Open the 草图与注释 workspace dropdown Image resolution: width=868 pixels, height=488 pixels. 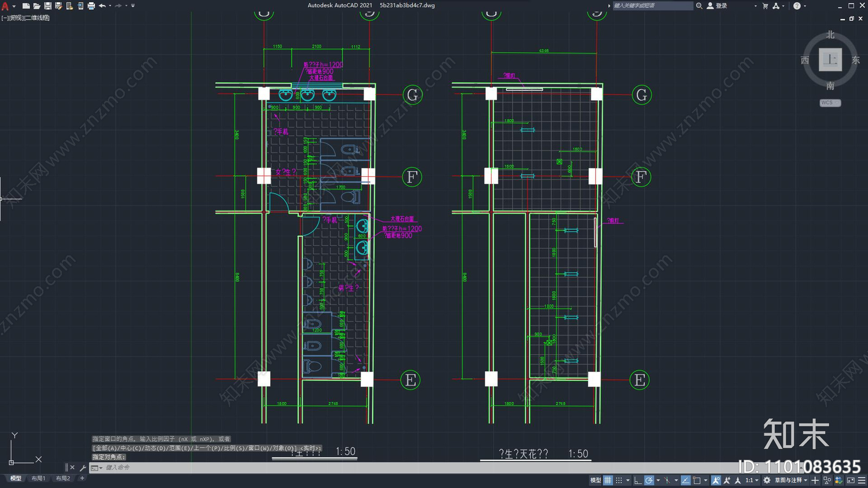792,480
